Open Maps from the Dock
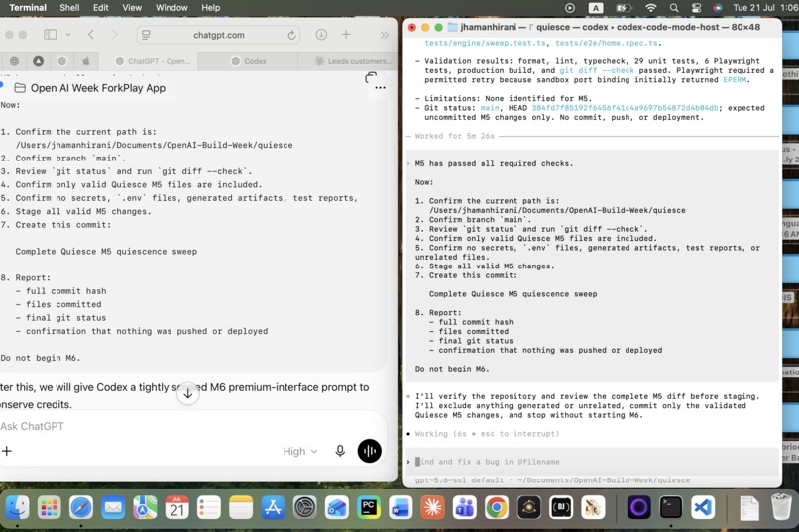Screen dimensions: 799x532 pyautogui.click(x=145, y=507)
